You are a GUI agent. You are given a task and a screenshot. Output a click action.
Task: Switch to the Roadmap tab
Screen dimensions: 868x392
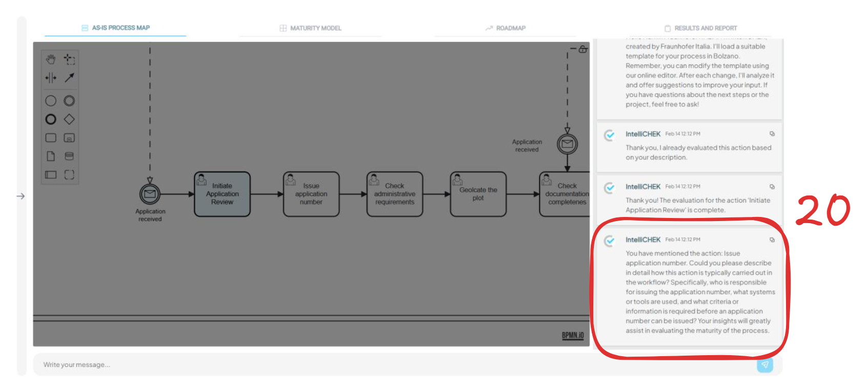click(505, 28)
